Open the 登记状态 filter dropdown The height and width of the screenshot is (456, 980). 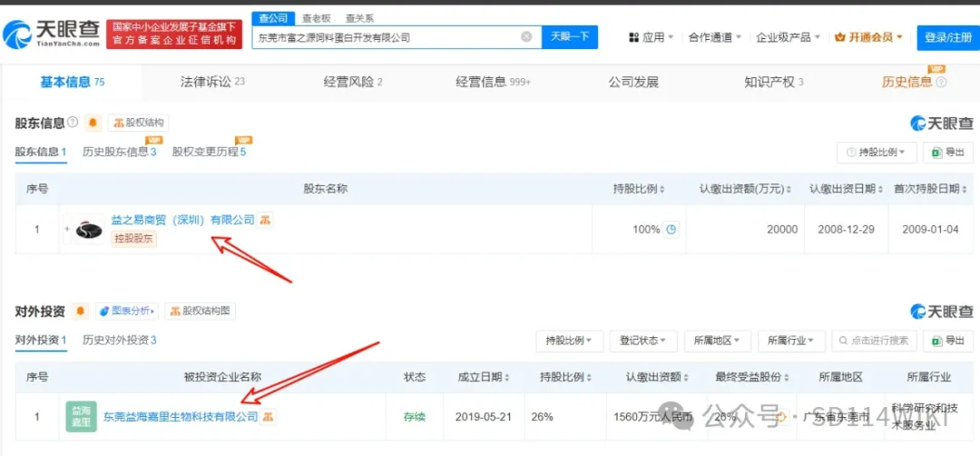[x=643, y=341]
